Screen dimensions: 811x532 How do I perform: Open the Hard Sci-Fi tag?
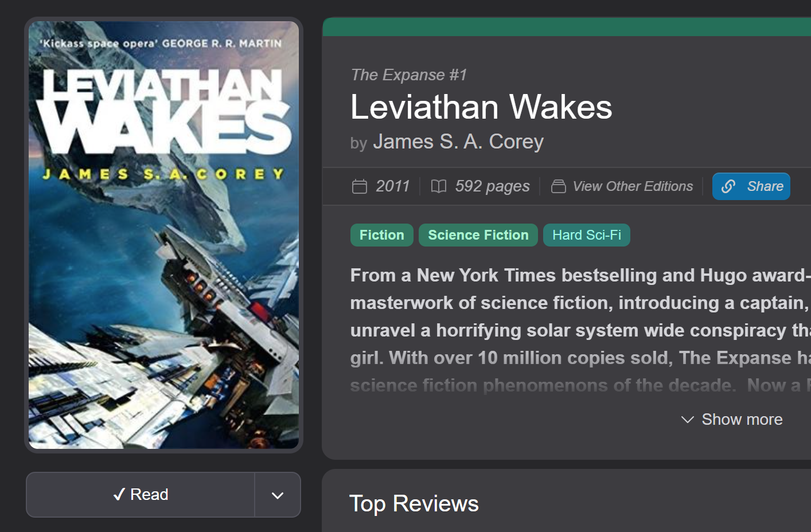point(587,235)
